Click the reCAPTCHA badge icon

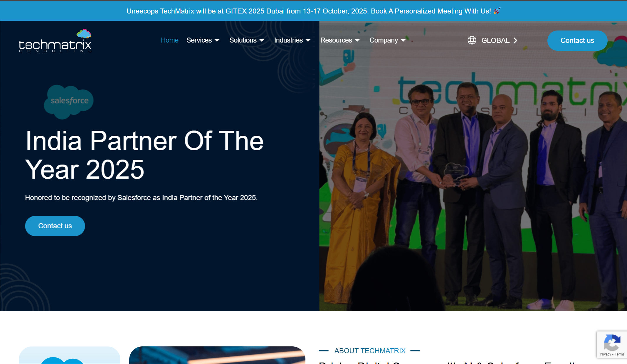pyautogui.click(x=612, y=343)
